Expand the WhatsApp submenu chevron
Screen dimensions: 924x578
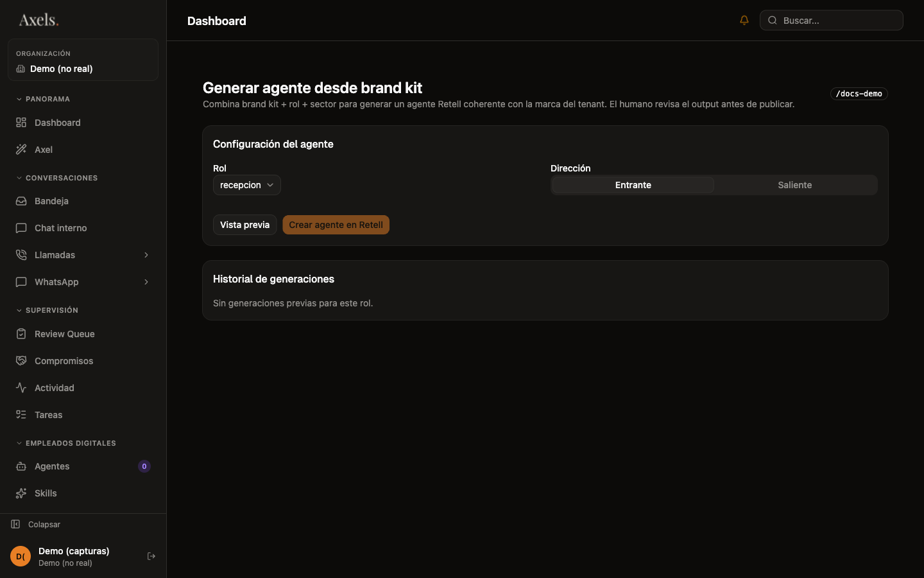pos(146,282)
